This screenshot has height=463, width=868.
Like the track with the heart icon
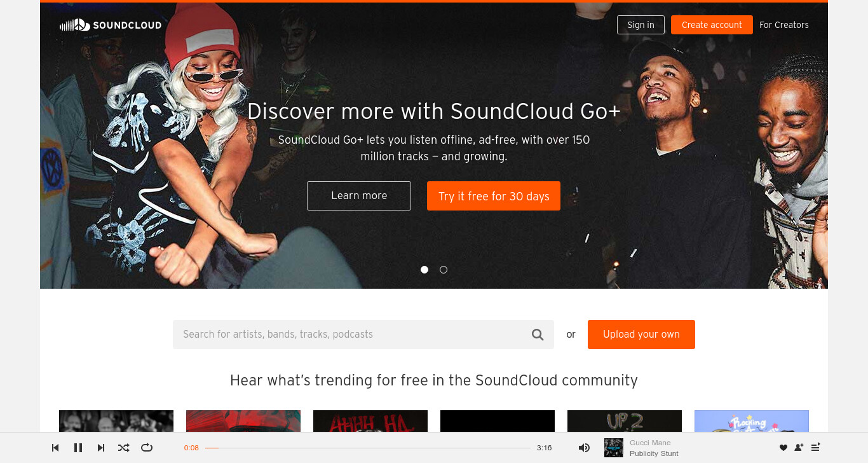click(783, 448)
